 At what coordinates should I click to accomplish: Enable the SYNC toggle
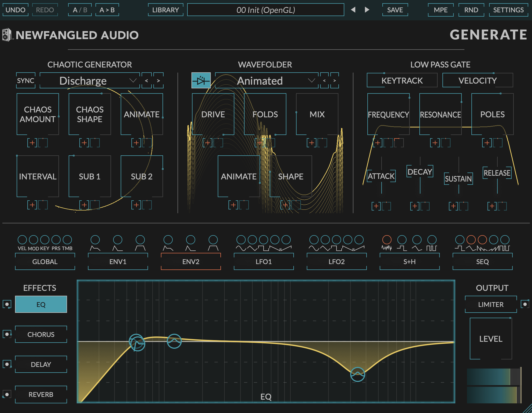(26, 80)
